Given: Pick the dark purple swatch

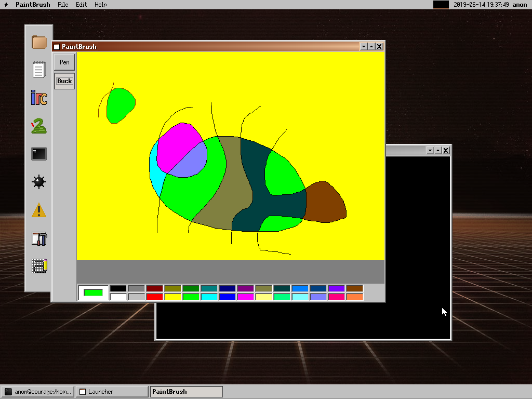Looking at the screenshot, I should [246, 289].
